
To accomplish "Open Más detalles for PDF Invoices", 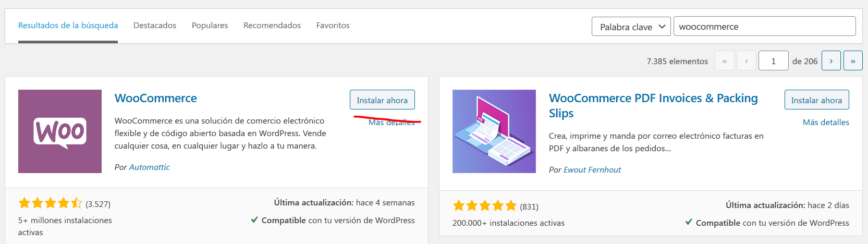I will [x=826, y=122].
